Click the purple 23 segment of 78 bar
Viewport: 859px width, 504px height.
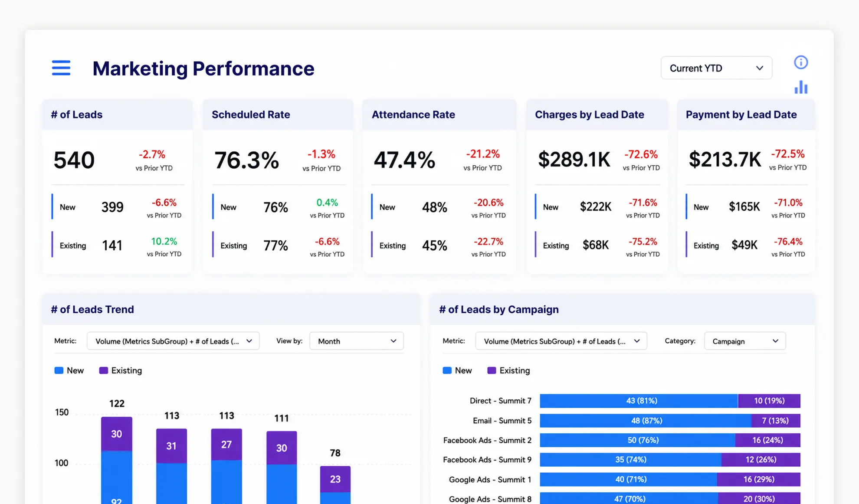[335, 479]
